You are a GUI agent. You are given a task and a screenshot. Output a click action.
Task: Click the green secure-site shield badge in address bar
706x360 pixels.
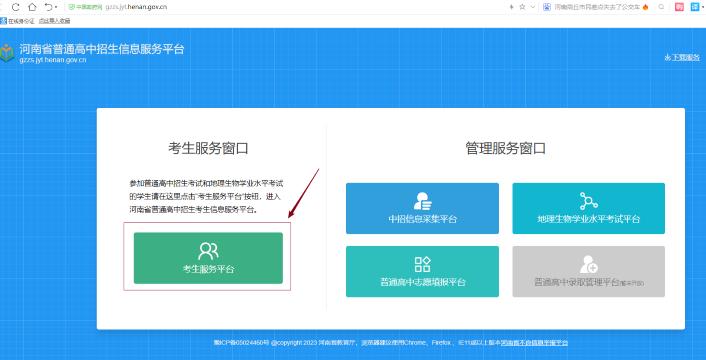(x=84, y=7)
